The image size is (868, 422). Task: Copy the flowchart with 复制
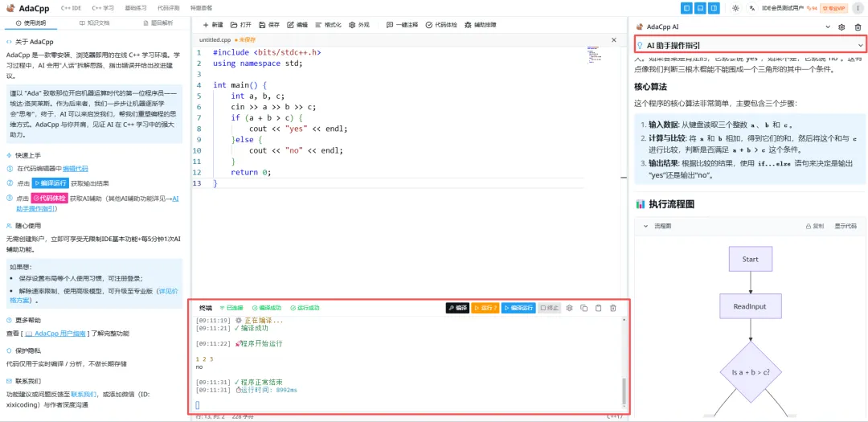pos(813,226)
